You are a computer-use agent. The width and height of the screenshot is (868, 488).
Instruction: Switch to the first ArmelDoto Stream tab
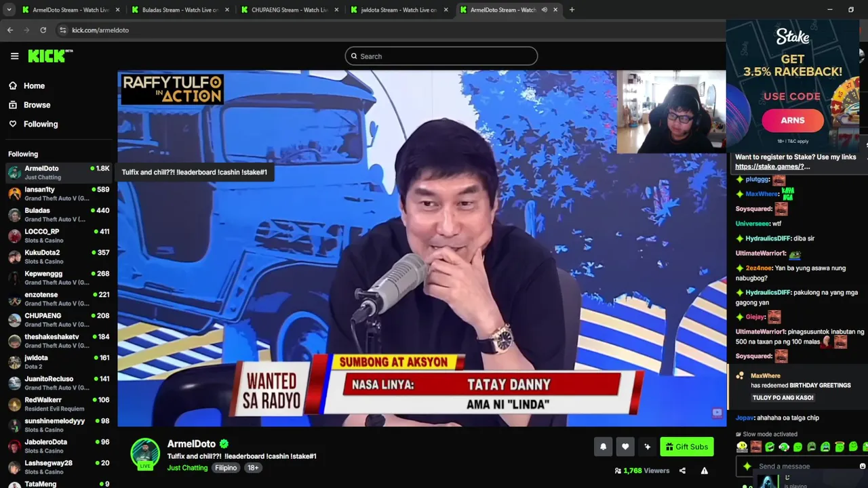[x=71, y=9]
